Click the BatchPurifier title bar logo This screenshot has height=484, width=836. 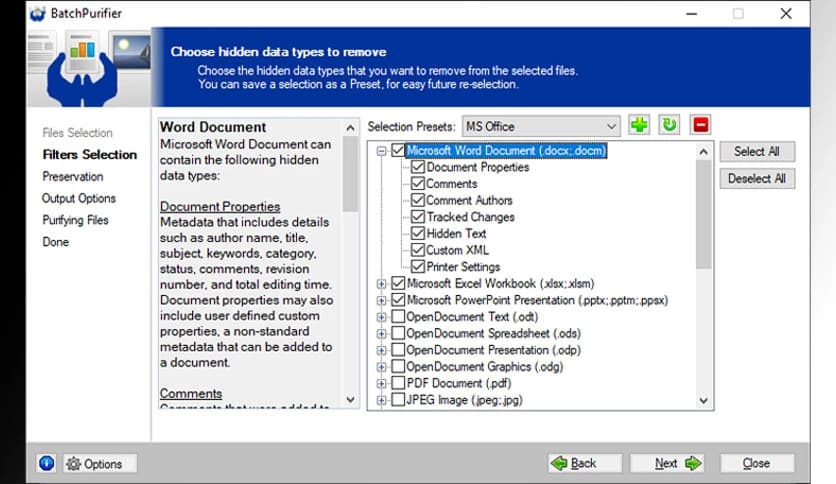(x=38, y=13)
